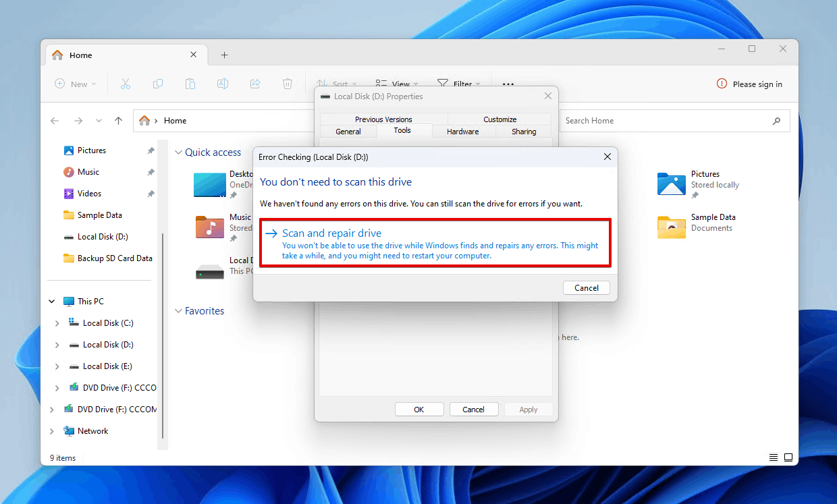Expand Local Disk (D:) under This PC
The image size is (837, 504).
[57, 345]
